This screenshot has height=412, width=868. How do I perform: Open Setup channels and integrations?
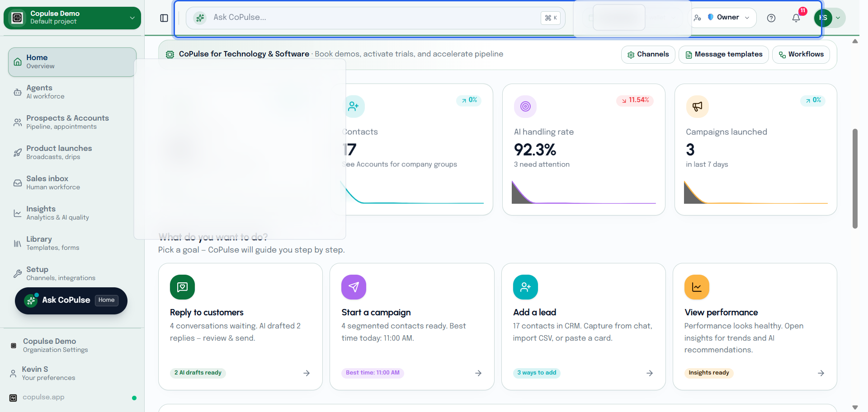click(72, 274)
